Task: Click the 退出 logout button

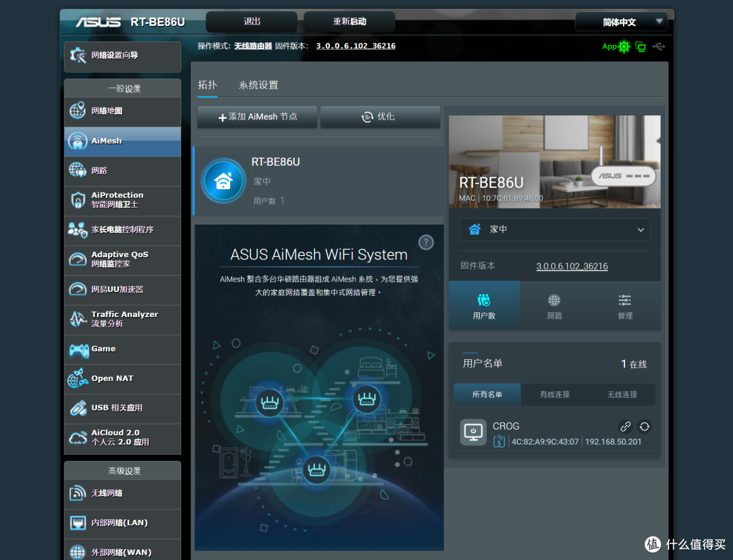Action: tap(252, 22)
